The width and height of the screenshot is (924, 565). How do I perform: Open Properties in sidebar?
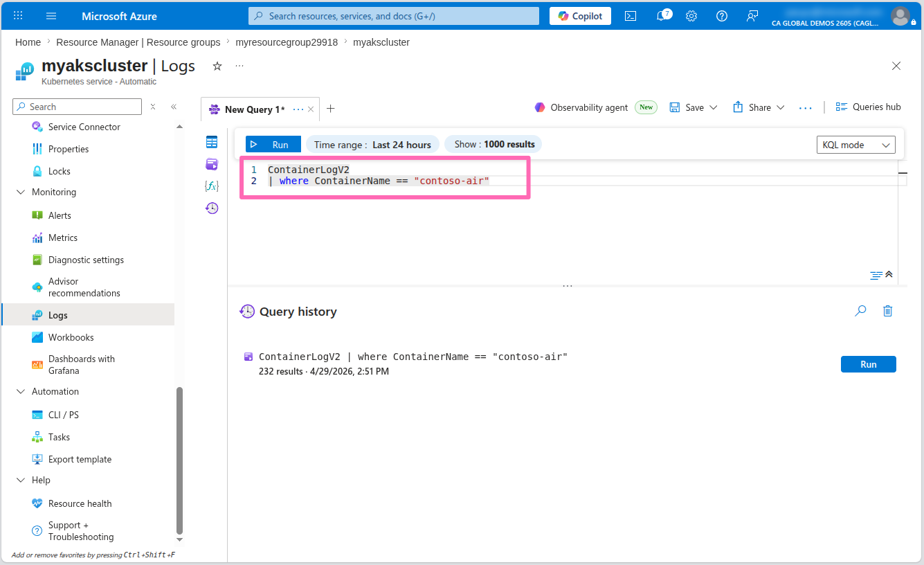coord(69,149)
